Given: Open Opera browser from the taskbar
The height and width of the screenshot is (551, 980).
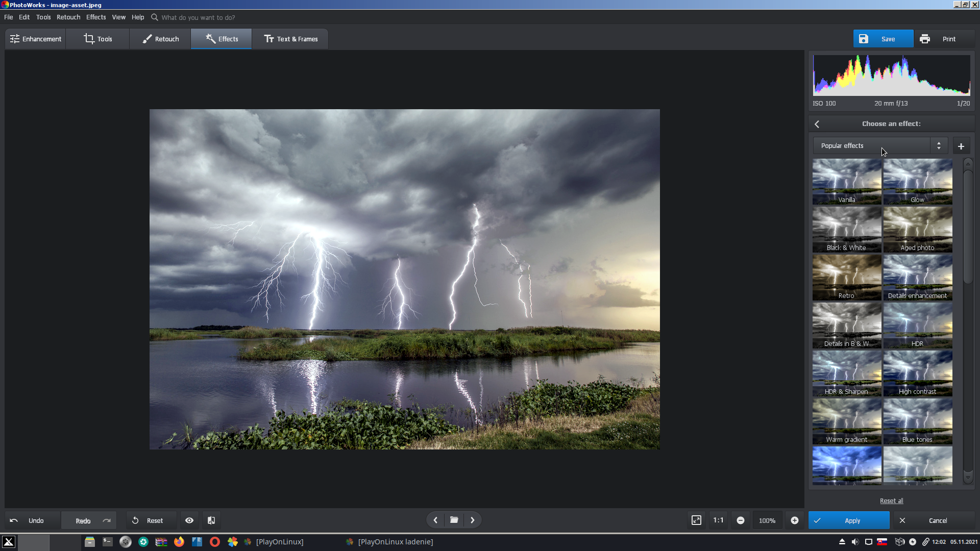Looking at the screenshot, I should click(x=215, y=542).
